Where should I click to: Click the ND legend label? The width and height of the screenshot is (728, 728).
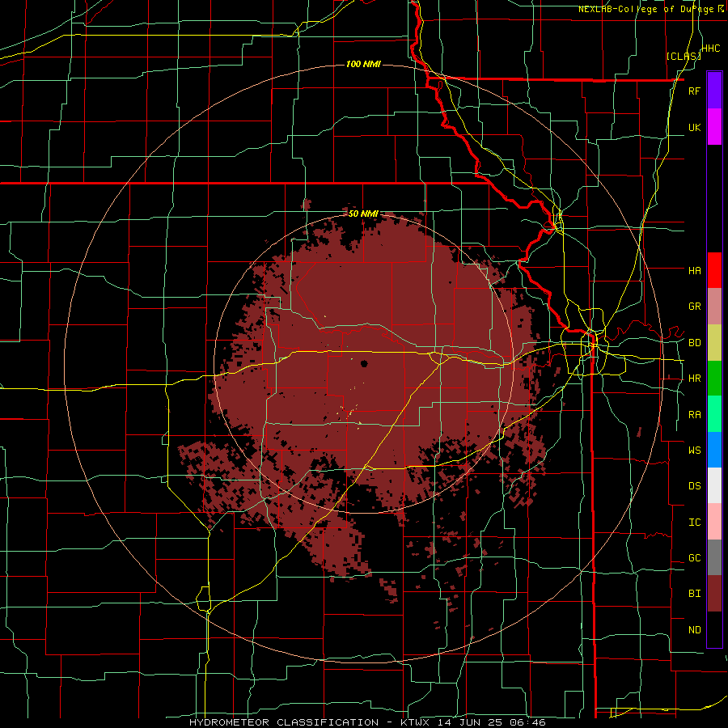pos(694,630)
